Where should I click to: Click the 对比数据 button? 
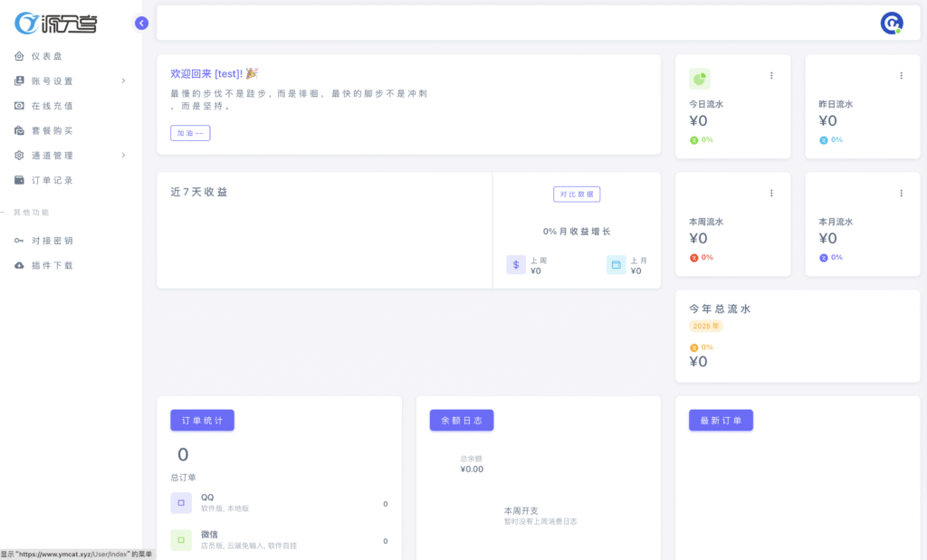[x=577, y=195]
